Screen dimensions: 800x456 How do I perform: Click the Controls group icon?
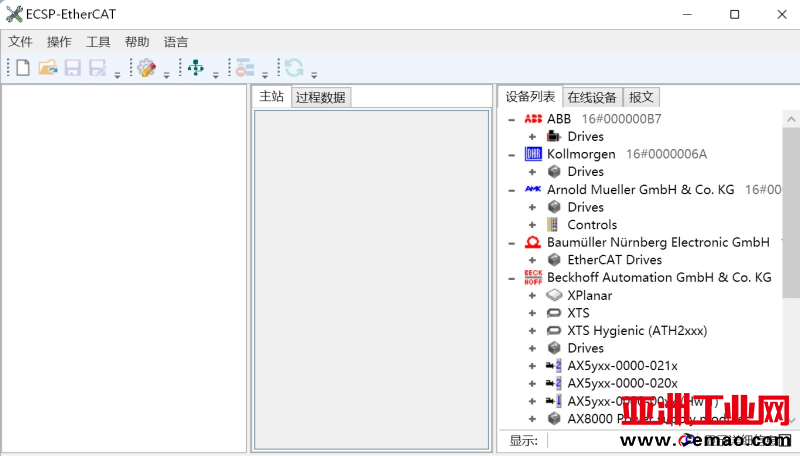coord(552,224)
